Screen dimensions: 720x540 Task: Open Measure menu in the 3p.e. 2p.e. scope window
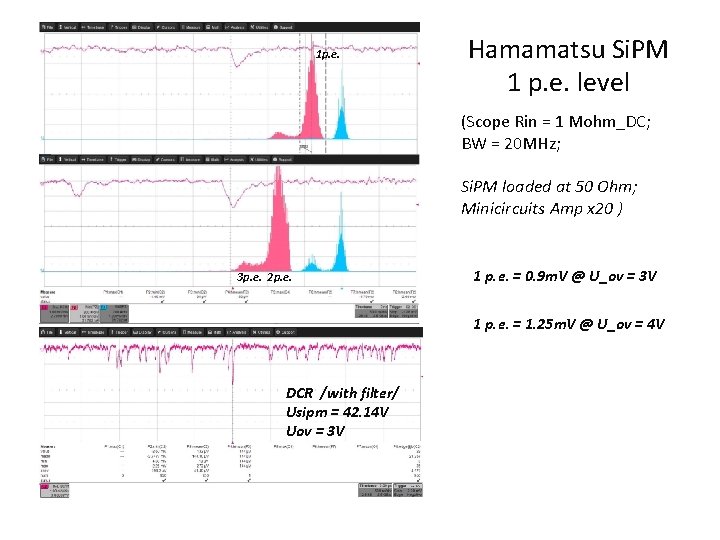(x=191, y=160)
